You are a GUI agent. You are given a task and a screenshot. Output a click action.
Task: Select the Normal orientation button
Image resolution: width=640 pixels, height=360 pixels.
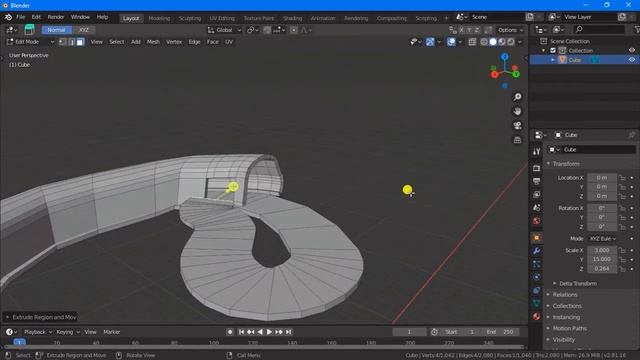pyautogui.click(x=56, y=30)
